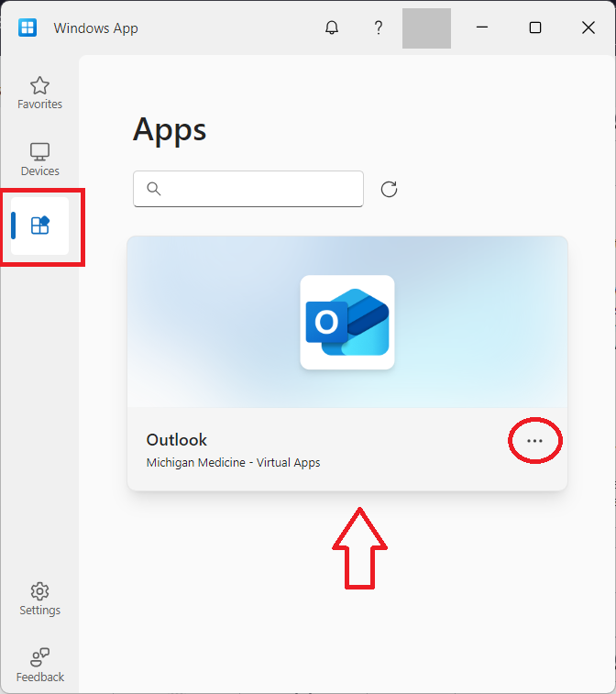Refresh the Apps list
The height and width of the screenshot is (694, 616).
389,189
